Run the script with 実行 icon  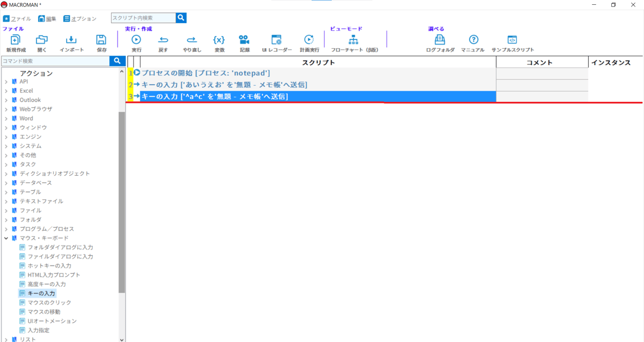point(136,40)
